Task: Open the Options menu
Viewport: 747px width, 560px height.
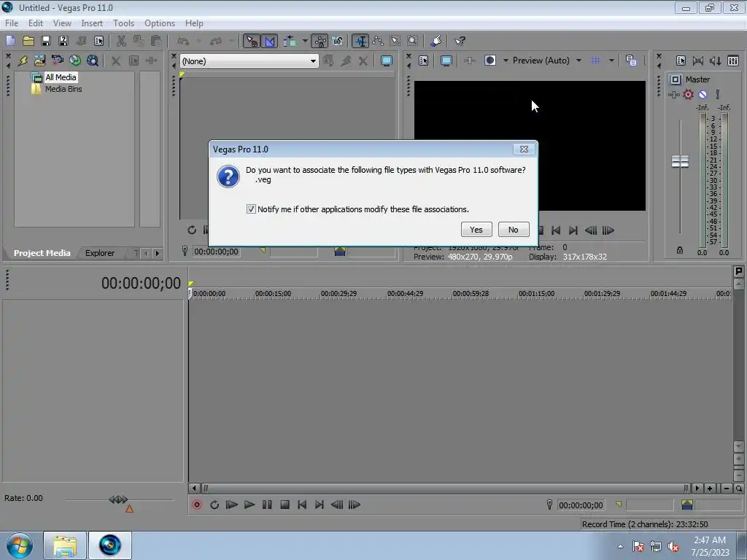Action: [x=160, y=23]
